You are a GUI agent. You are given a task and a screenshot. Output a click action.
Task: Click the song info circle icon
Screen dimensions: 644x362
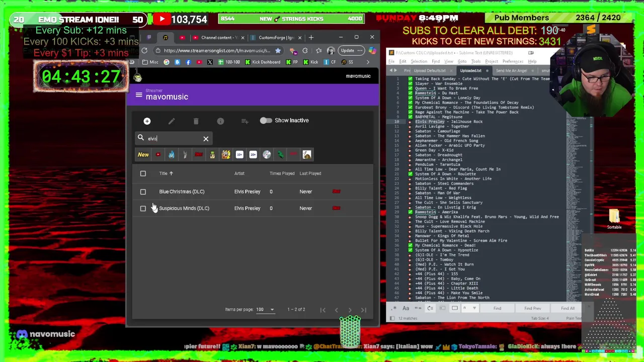pyautogui.click(x=220, y=121)
